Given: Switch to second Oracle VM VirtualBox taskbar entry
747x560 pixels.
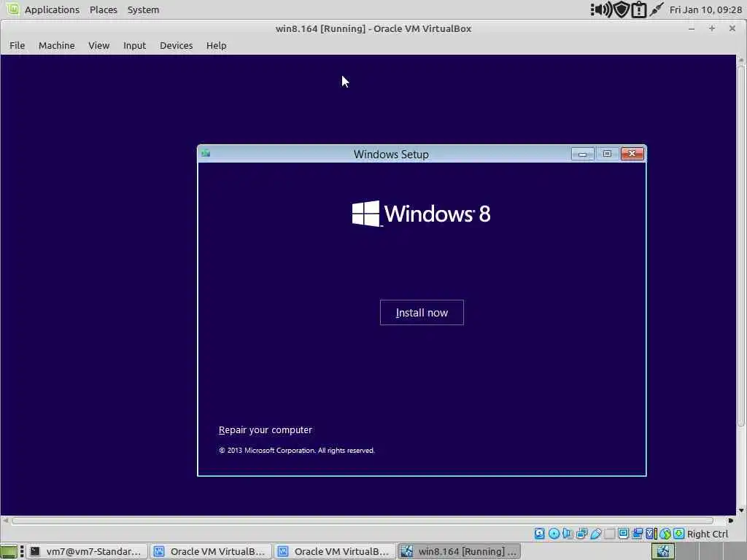Looking at the screenshot, I should pyautogui.click(x=334, y=551).
